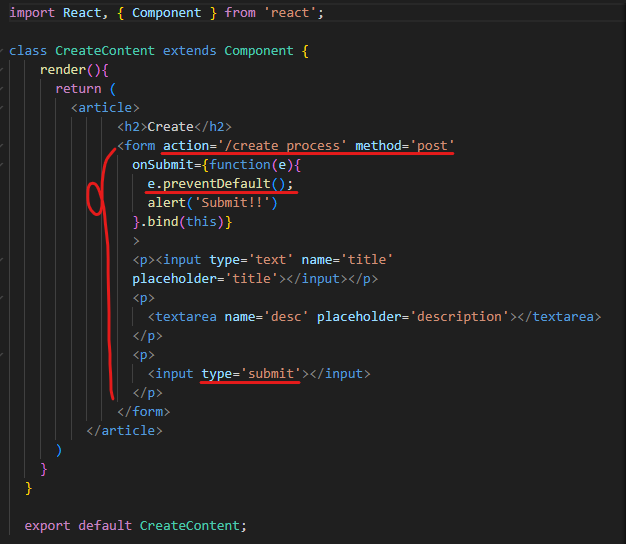Click 'type' on the submit input line

click(x=216, y=374)
